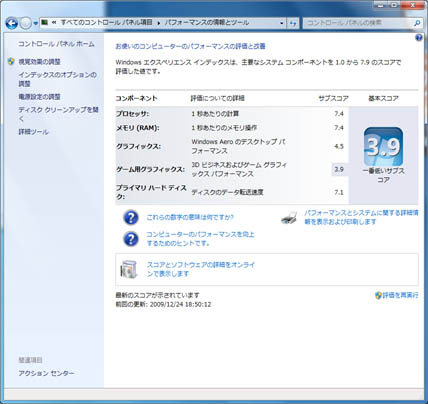This screenshot has height=404, width=428.
Task: Open the address bar history dropdown
Action: point(282,23)
